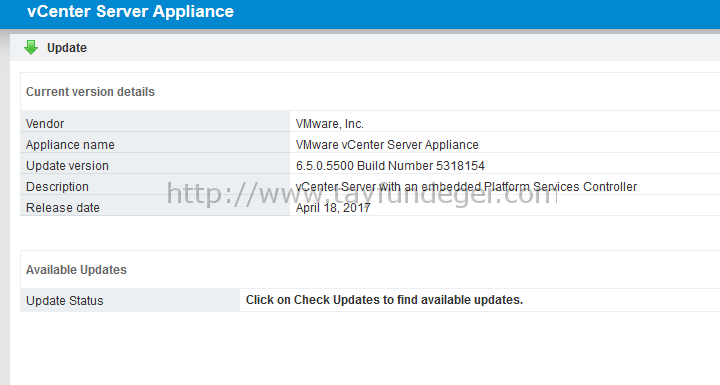
Task: Select the April 18, 2017 date value
Action: tap(333, 208)
